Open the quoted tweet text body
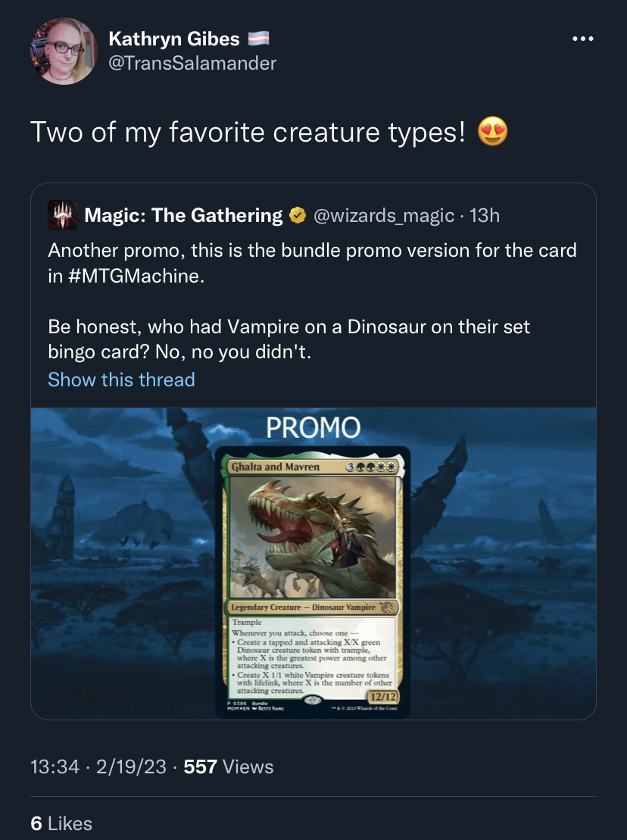This screenshot has width=627, height=840. (312, 301)
